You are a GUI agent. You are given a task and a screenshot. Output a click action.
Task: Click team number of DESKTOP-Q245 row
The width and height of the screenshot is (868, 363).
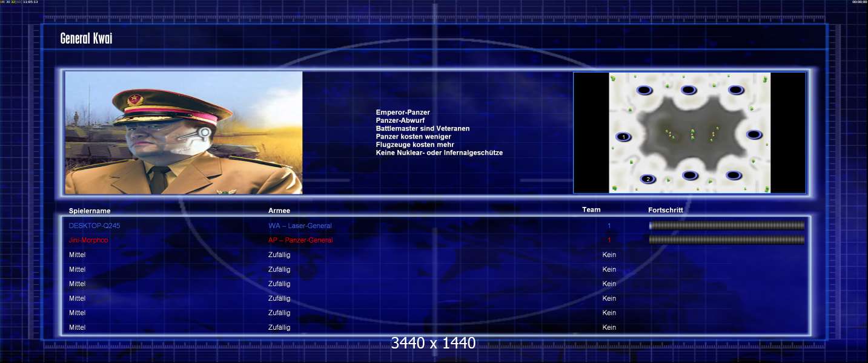[x=609, y=226]
